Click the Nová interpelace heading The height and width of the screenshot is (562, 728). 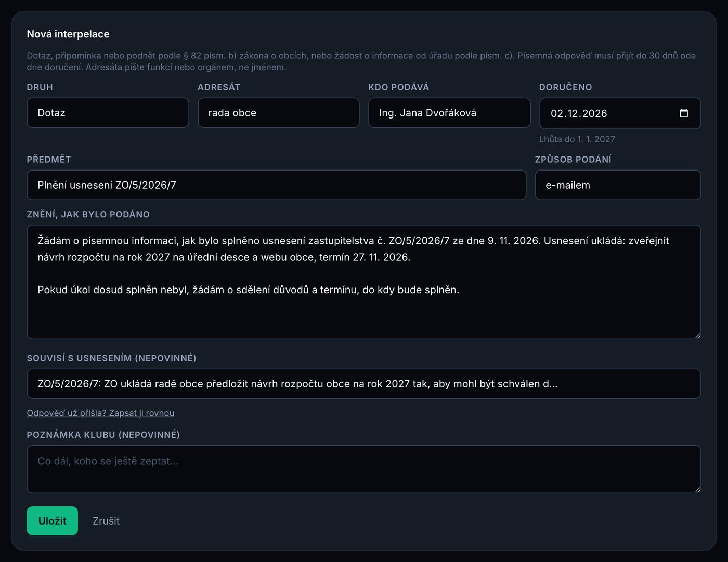(x=68, y=34)
